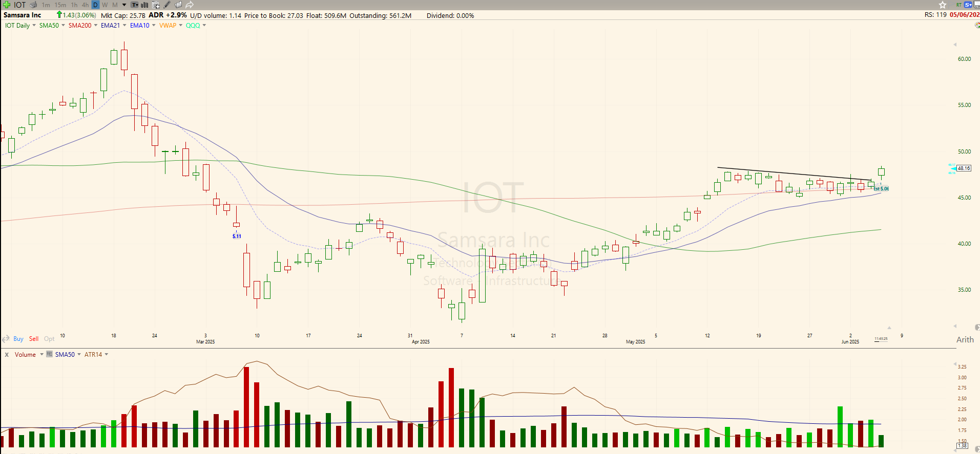Click the 1.38 volume value label
The image size is (980, 454).
962,446
